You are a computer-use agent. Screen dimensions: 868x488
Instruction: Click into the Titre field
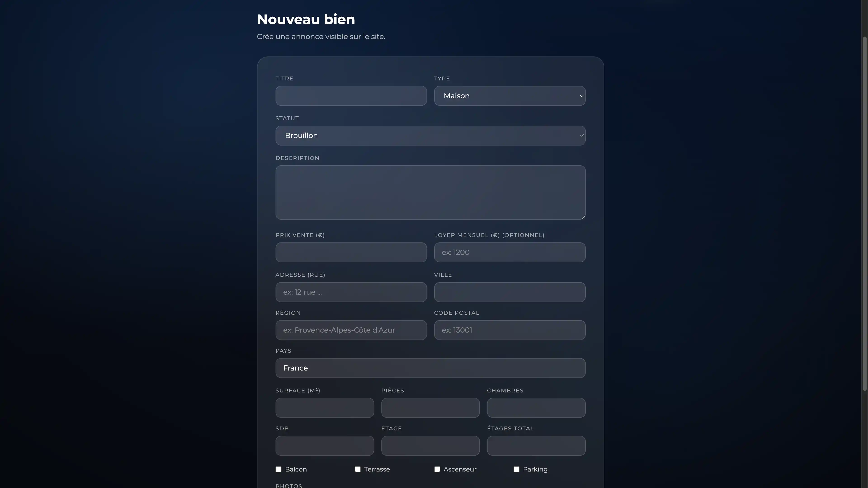click(x=351, y=96)
